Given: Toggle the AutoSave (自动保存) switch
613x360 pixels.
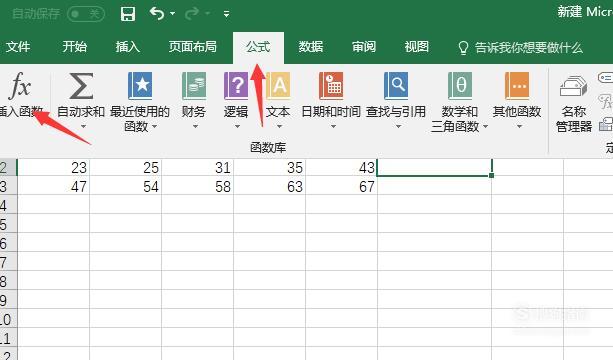Looking at the screenshot, I should [86, 14].
